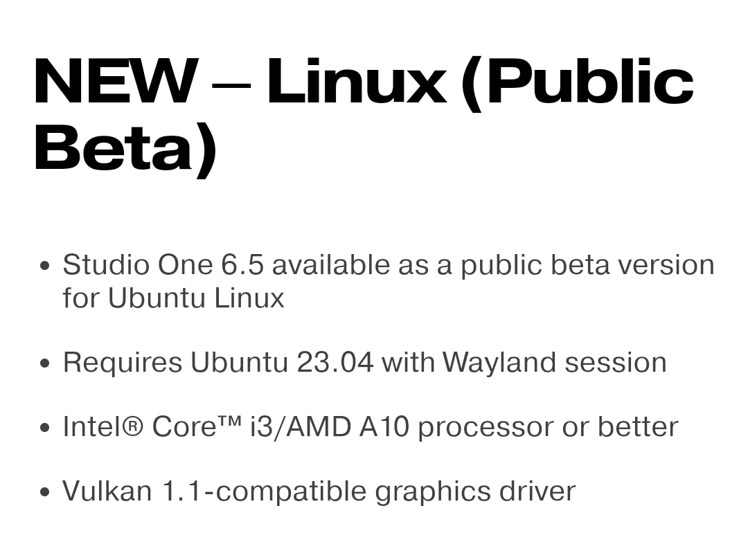Click the word "Vulkan"

pos(107,491)
